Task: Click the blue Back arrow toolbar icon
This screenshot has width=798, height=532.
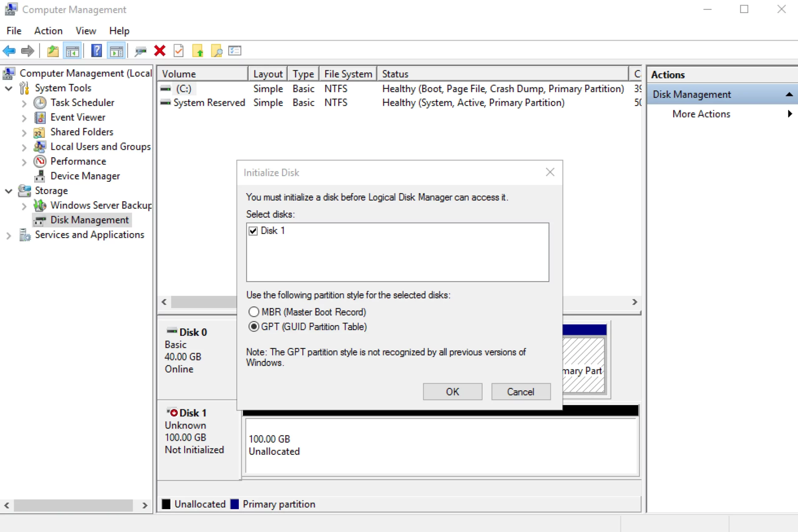Action: pyautogui.click(x=9, y=51)
